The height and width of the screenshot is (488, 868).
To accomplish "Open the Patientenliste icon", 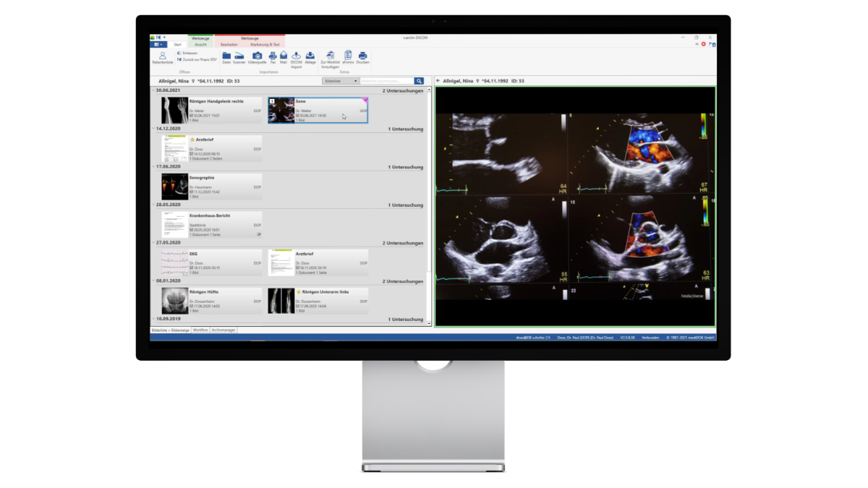I will click(x=162, y=58).
